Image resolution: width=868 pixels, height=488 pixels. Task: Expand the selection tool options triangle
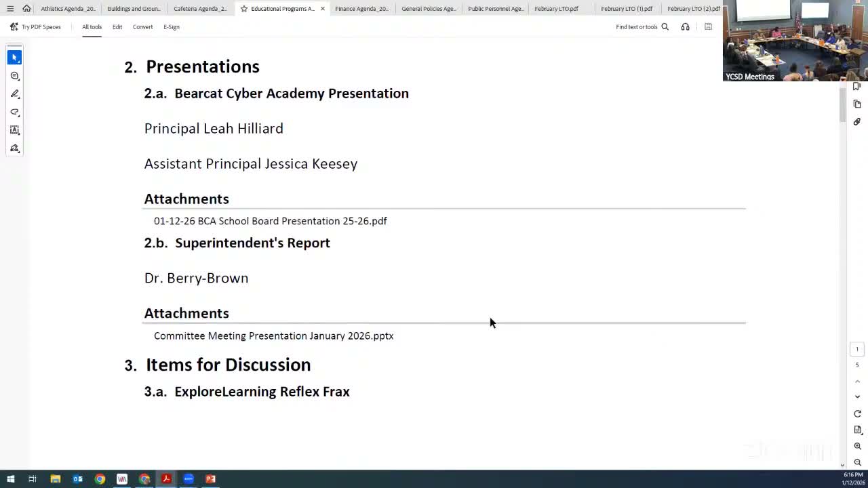click(x=20, y=63)
